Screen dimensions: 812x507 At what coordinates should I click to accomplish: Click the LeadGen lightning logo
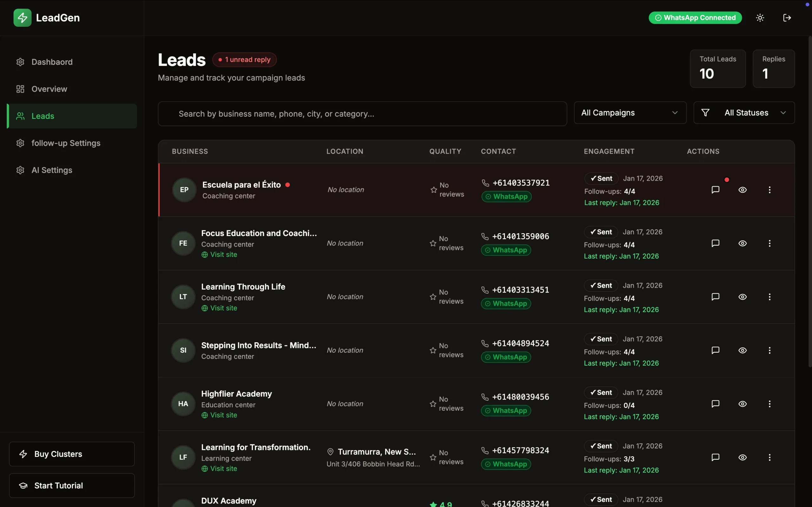(23, 18)
